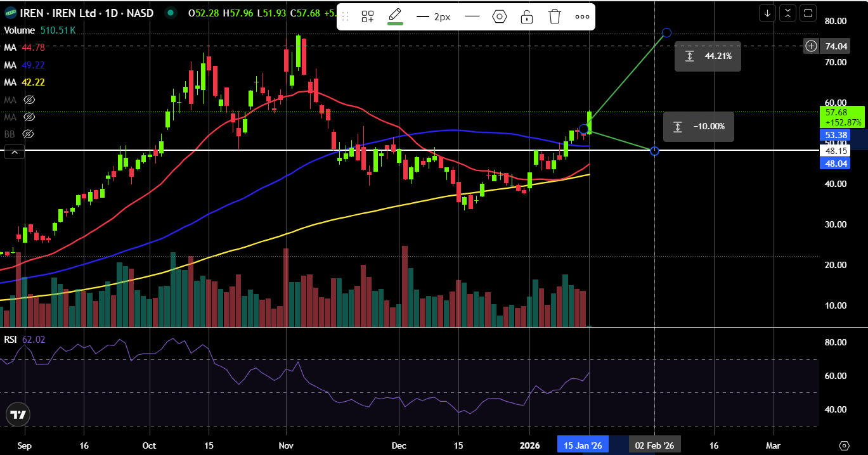Maximize the chart pane

coord(808,13)
